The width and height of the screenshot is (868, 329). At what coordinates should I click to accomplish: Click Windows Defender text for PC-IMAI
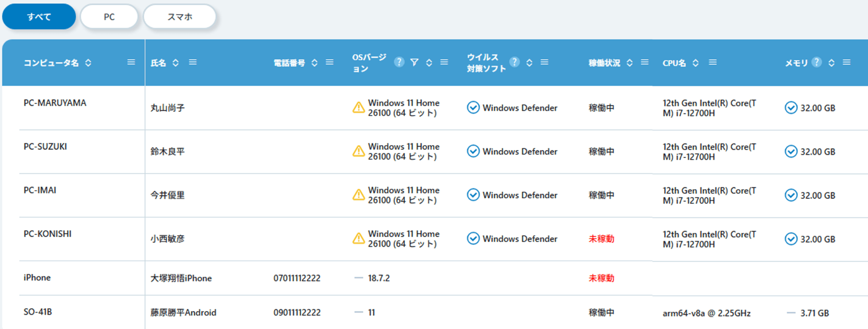(520, 195)
